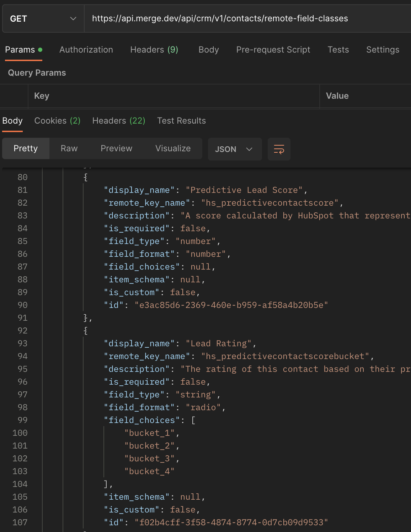
Task: Show the Test Results tab
Action: coord(181,121)
